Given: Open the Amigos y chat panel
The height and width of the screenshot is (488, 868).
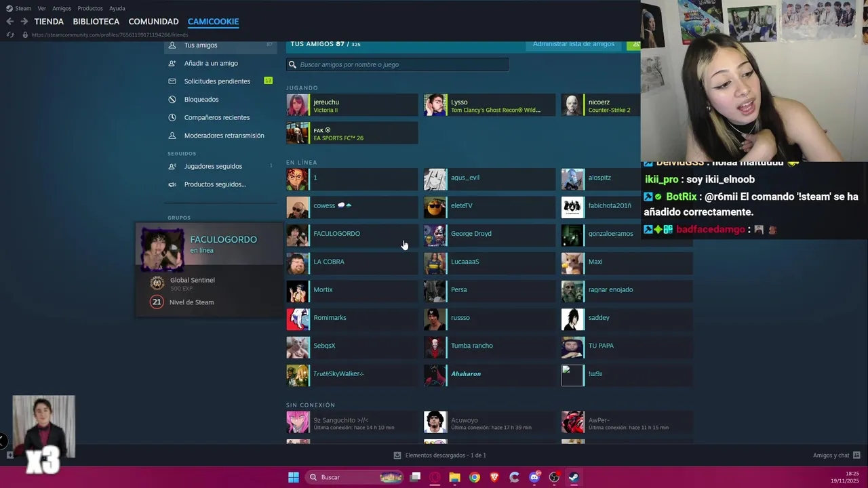Looking at the screenshot, I should pyautogui.click(x=837, y=455).
